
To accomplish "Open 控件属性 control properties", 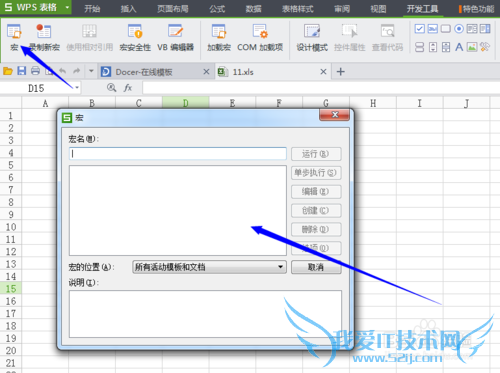I will click(x=349, y=37).
